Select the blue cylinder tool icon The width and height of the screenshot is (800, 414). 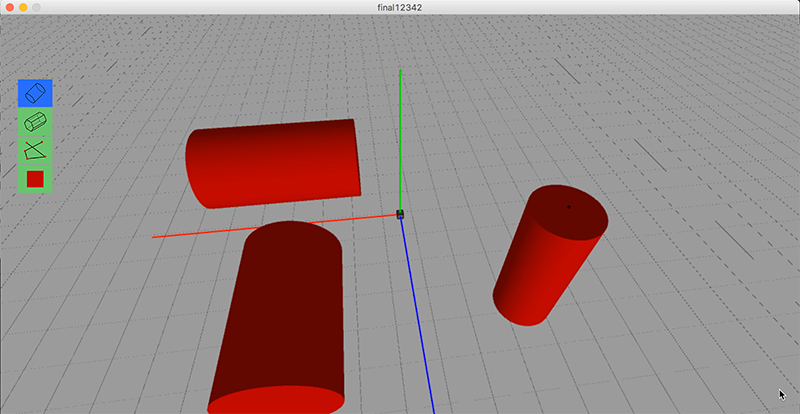click(x=35, y=93)
